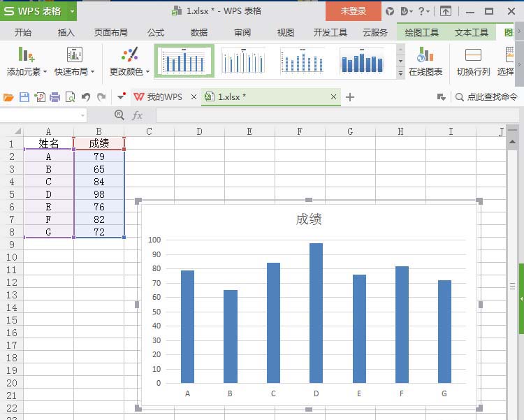Click the green side panel expand handle
The width and height of the screenshot is (524, 420).
point(521,298)
